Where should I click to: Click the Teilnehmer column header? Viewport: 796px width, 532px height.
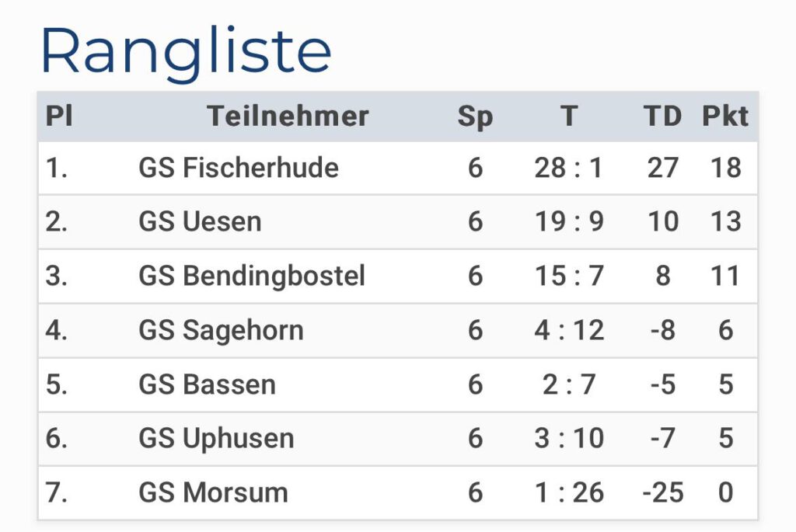click(288, 116)
